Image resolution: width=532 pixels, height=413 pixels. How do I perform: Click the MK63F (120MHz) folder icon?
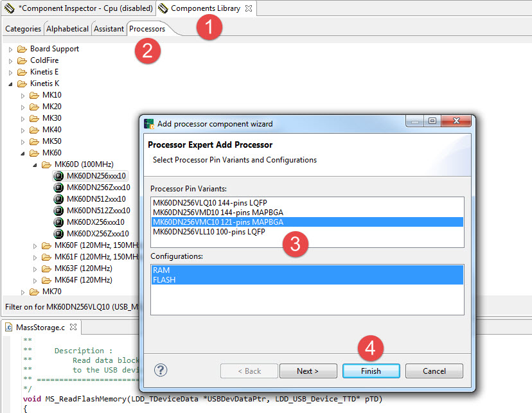tap(46, 268)
